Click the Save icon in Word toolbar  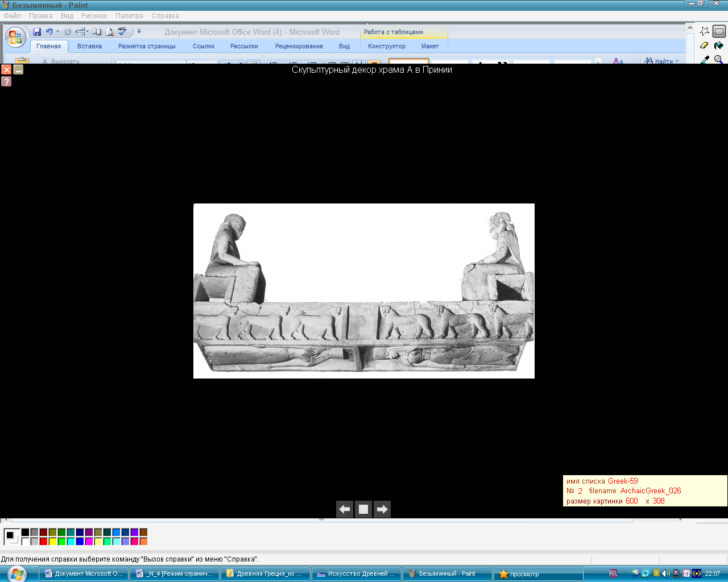37,32
